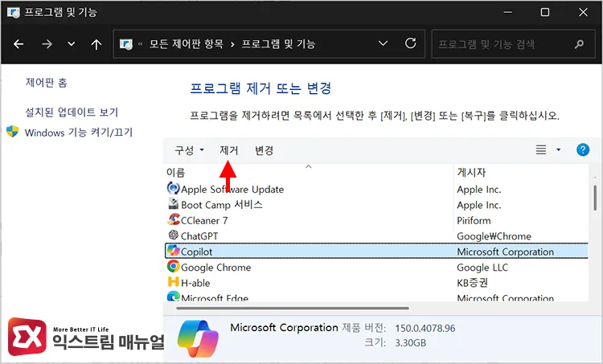
Task: Select 'CCleaner 7' entry
Action: click(204, 221)
